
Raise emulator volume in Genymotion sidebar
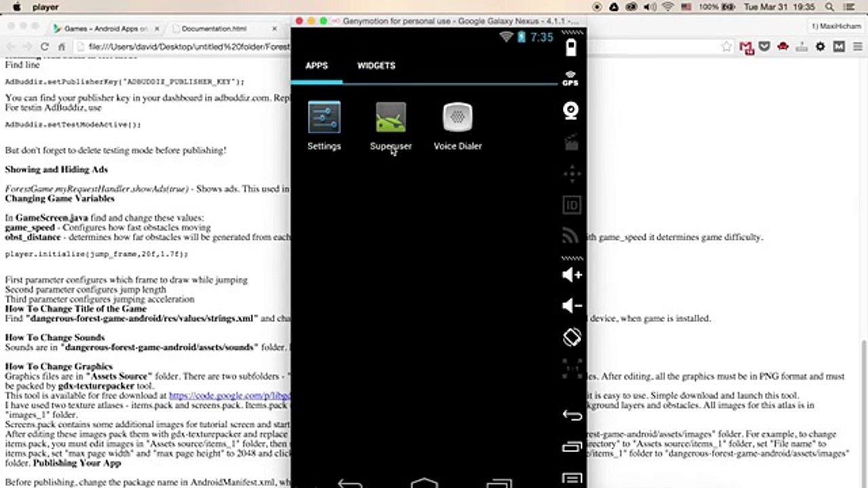pos(572,274)
